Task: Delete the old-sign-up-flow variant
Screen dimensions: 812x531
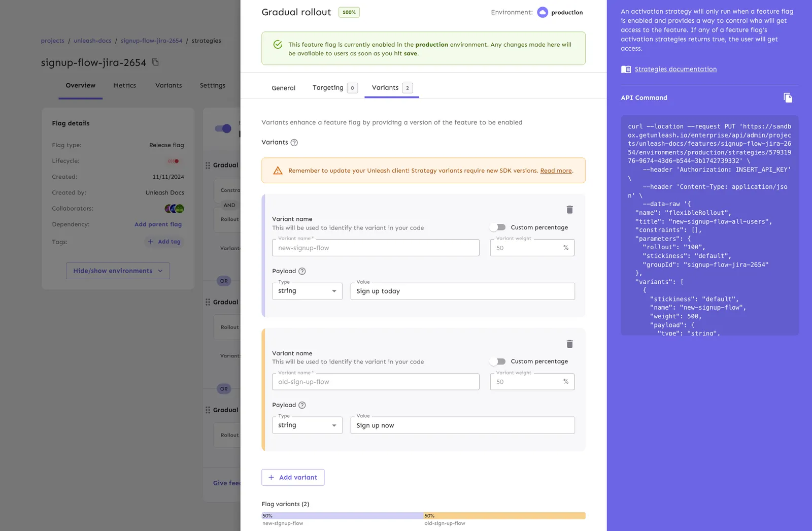Action: pyautogui.click(x=569, y=344)
